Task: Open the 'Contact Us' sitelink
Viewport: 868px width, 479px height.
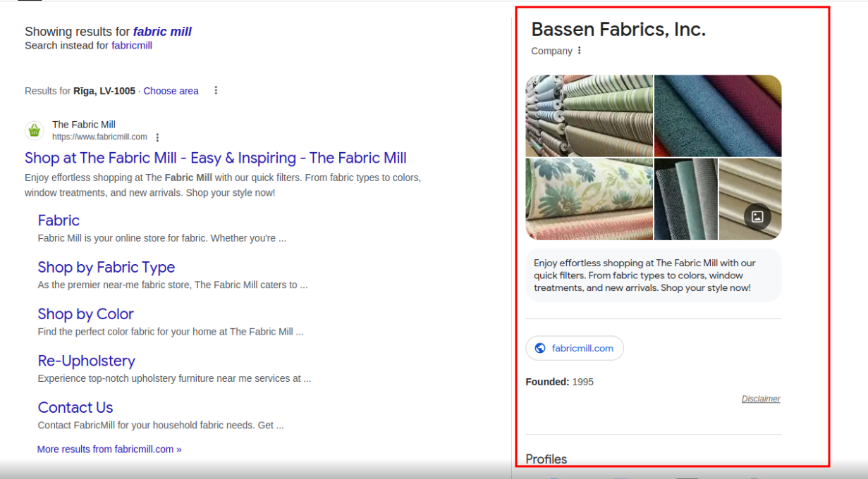Action: tap(75, 407)
